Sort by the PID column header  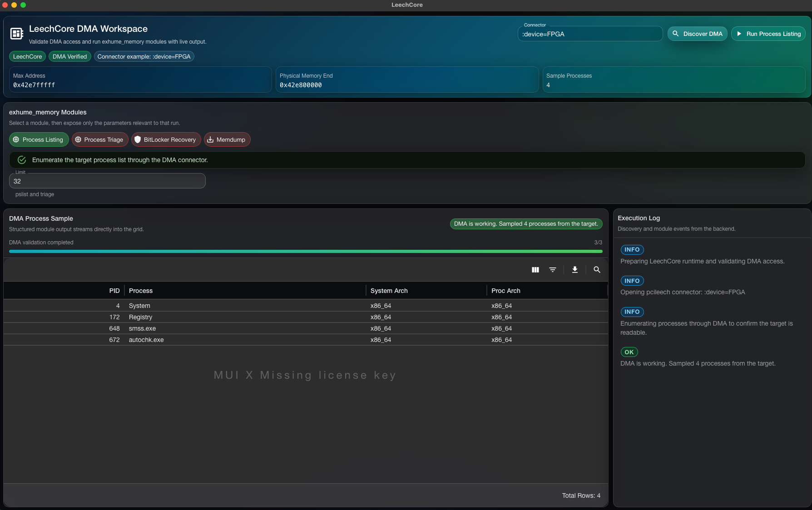click(x=114, y=291)
